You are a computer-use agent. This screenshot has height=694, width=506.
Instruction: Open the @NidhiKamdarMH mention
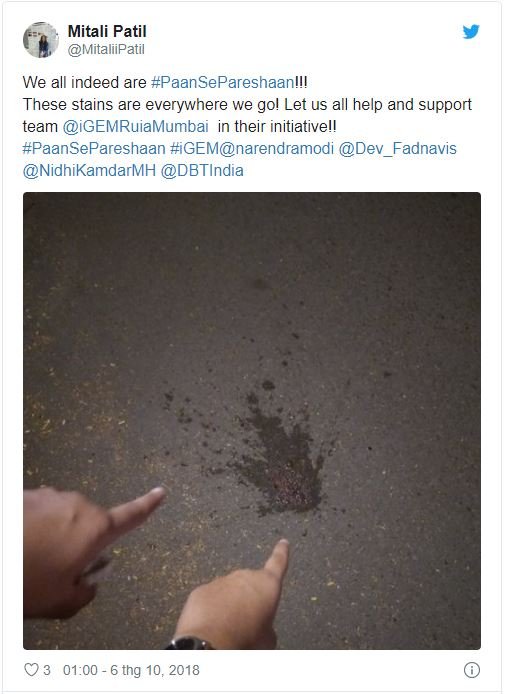coord(89,170)
